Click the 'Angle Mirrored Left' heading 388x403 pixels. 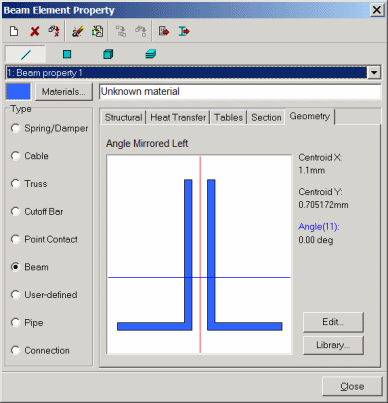point(147,143)
